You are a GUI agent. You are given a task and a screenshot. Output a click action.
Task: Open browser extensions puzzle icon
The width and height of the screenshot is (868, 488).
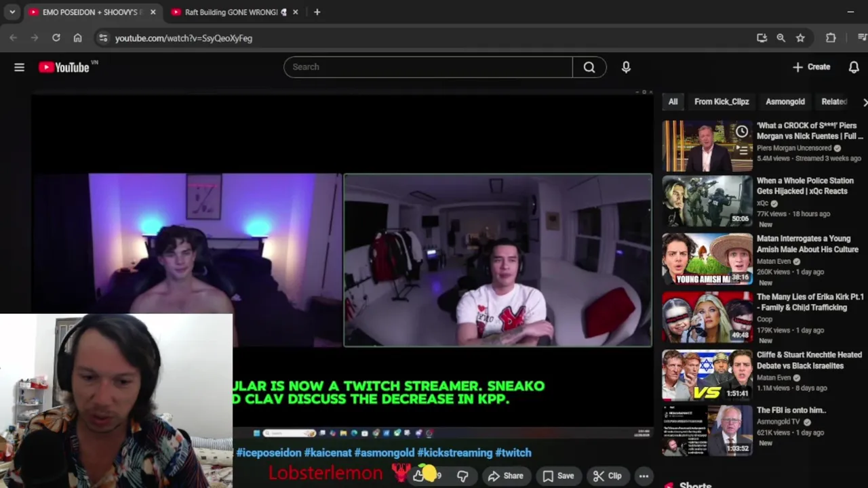[831, 38]
